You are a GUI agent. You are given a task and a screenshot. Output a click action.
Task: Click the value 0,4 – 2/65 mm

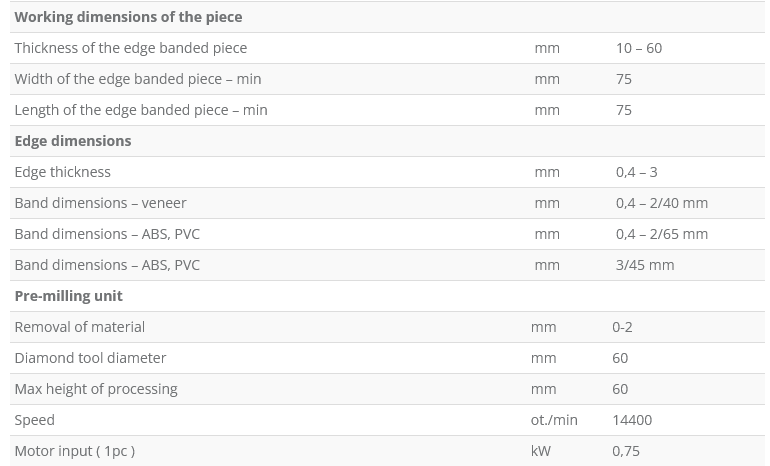662,234
